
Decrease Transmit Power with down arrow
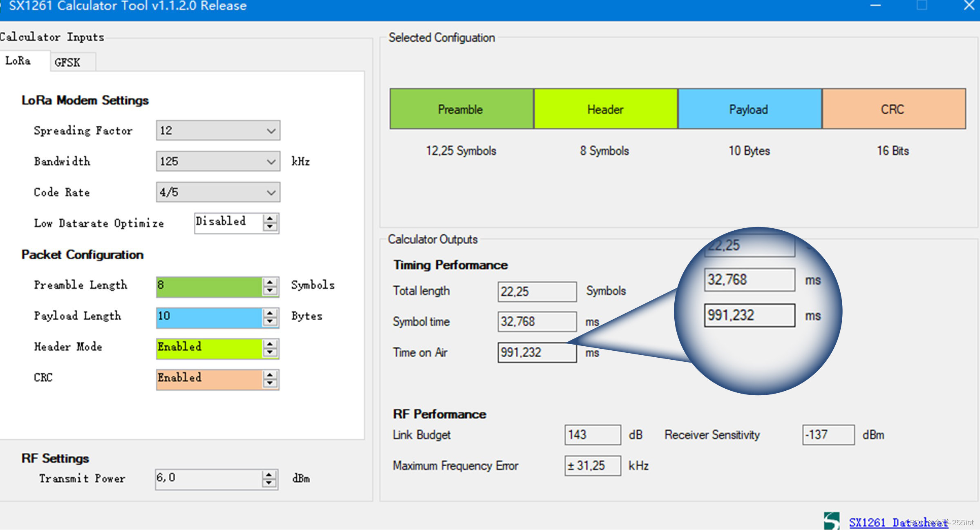click(269, 483)
